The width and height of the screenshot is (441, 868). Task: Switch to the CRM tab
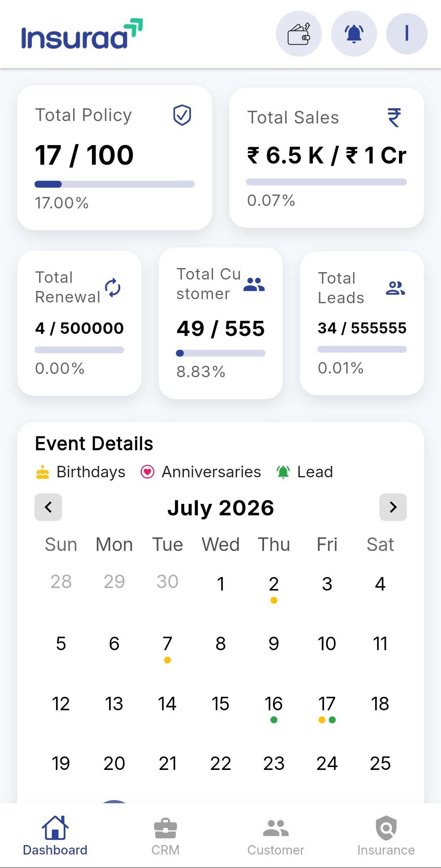(166, 837)
